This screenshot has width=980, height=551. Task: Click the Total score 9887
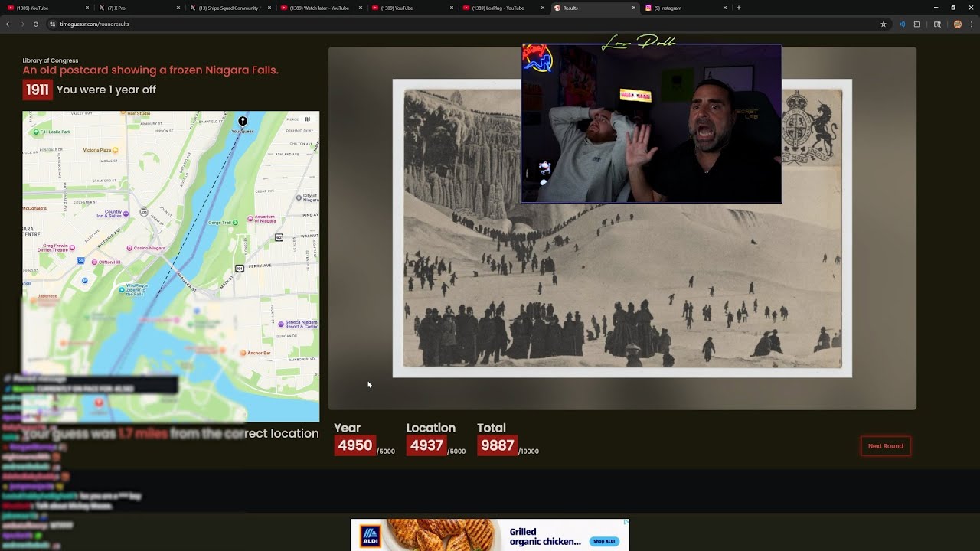coord(497,445)
